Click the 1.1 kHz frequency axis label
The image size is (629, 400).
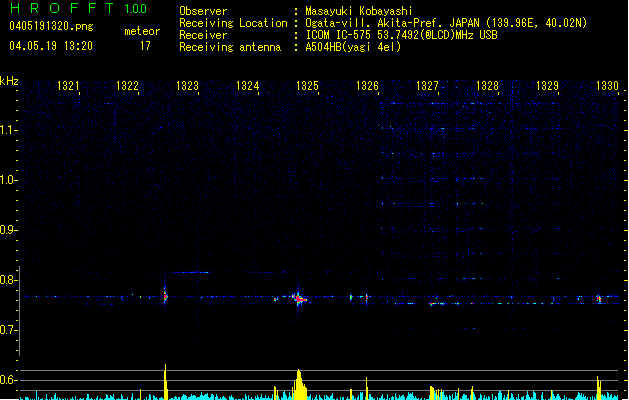8,130
